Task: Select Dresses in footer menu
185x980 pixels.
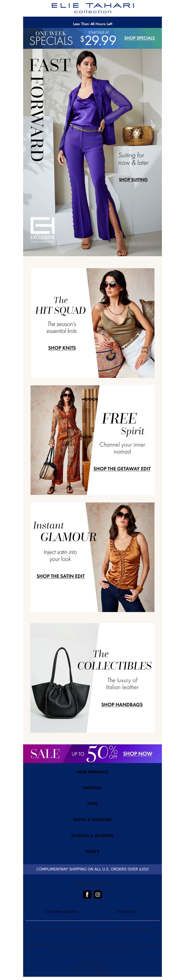Action: 92,788
